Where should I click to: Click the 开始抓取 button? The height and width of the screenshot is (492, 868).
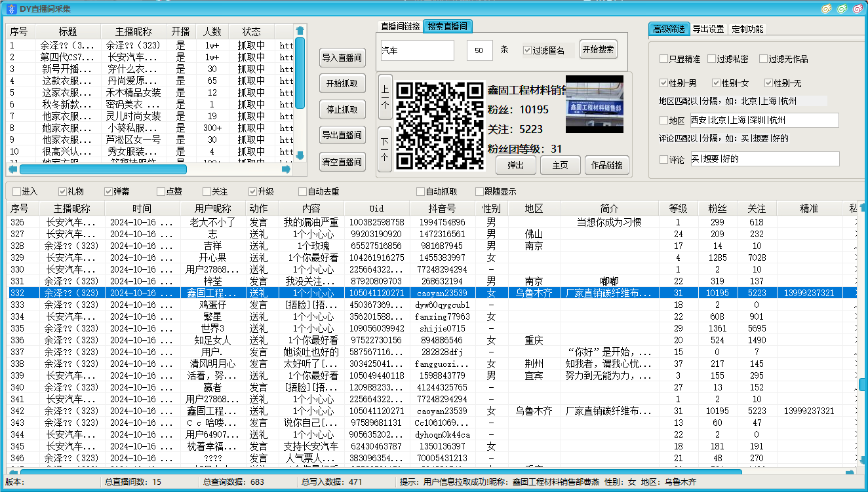tap(342, 83)
